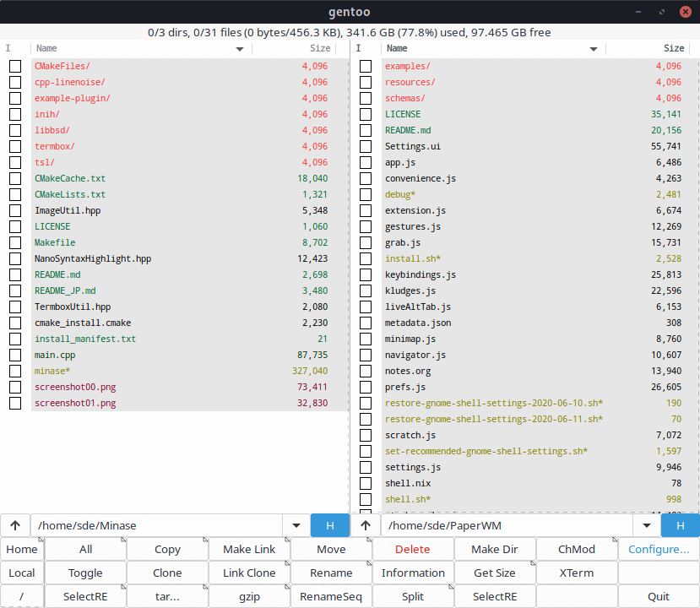Image resolution: width=700 pixels, height=608 pixels.
Task: Go up a directory in left pane
Action: coord(15,525)
